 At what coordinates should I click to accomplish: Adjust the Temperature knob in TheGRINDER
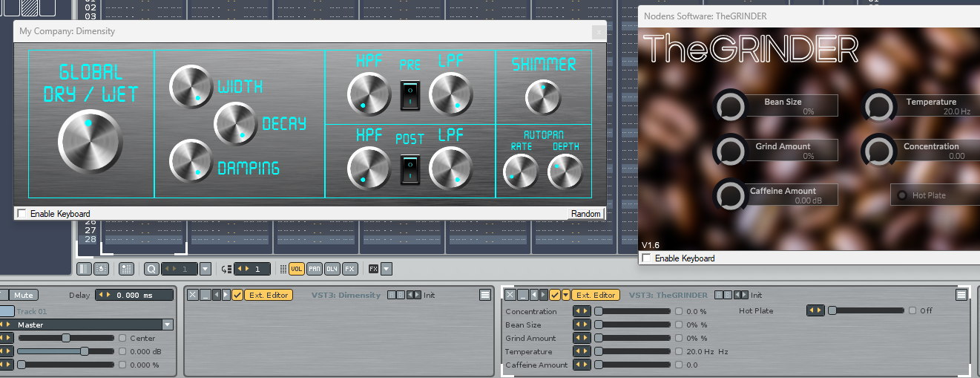tap(879, 108)
